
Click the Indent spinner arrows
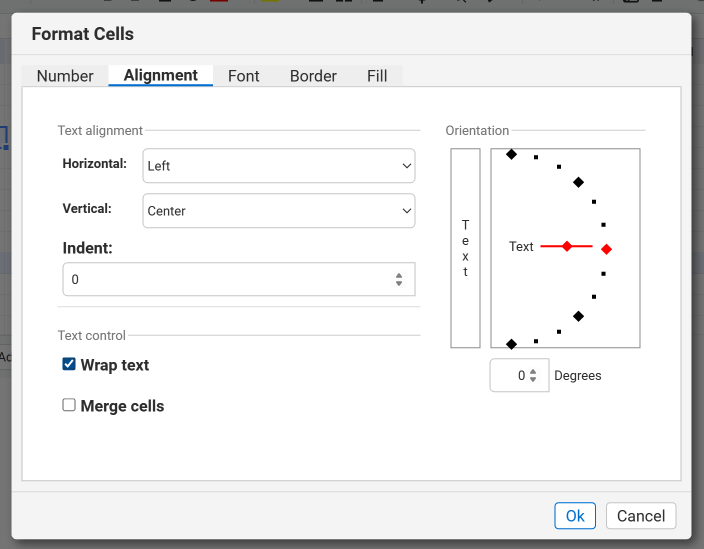pyautogui.click(x=399, y=280)
